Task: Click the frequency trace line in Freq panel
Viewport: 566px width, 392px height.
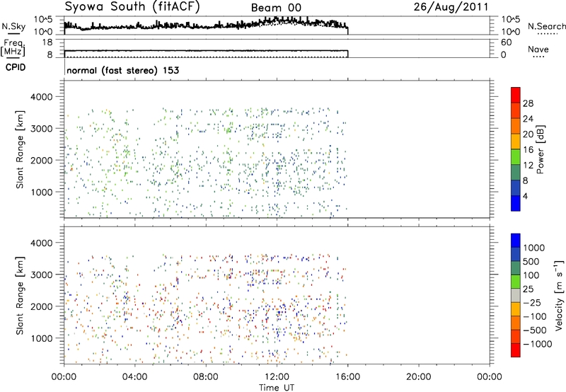Action: (206, 50)
